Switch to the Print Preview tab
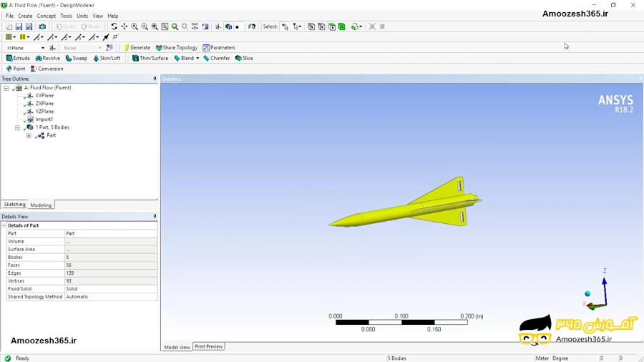644x362 pixels. coord(209,346)
